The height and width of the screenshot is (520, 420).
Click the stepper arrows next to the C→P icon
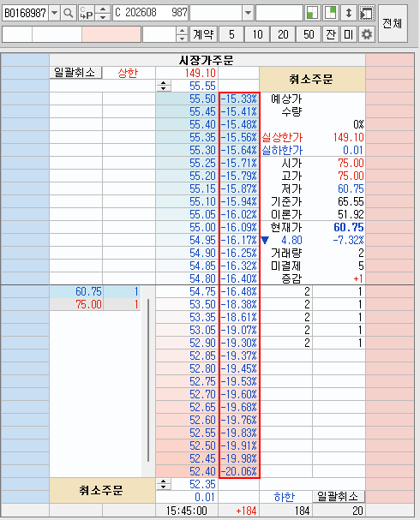pos(103,13)
